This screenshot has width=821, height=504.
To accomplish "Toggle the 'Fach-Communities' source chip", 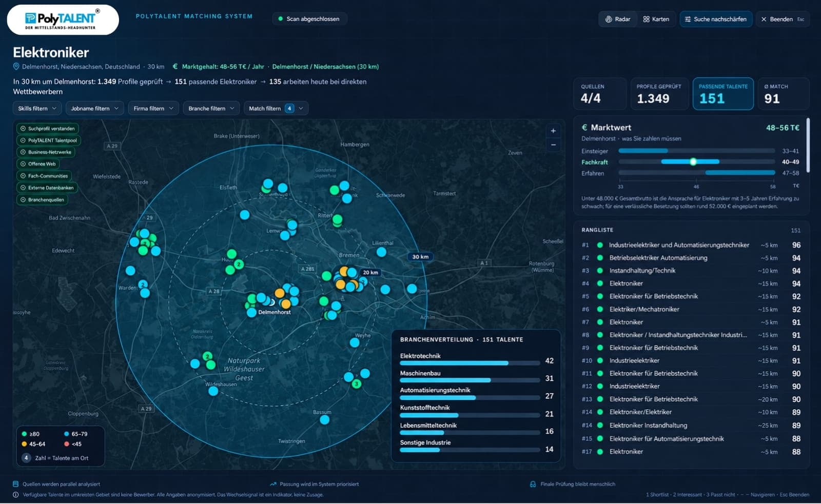I will click(x=44, y=176).
